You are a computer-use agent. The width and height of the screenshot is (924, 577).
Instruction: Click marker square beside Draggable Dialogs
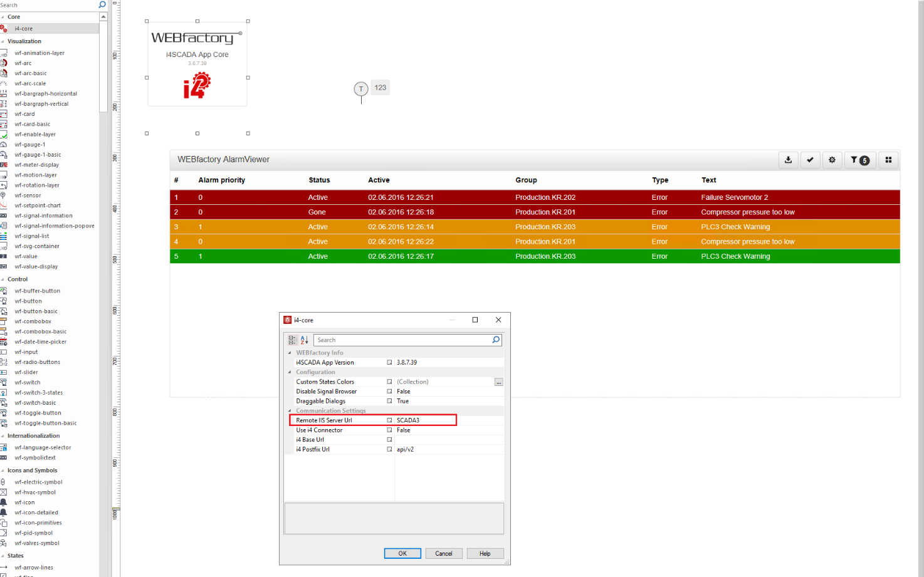(x=389, y=401)
